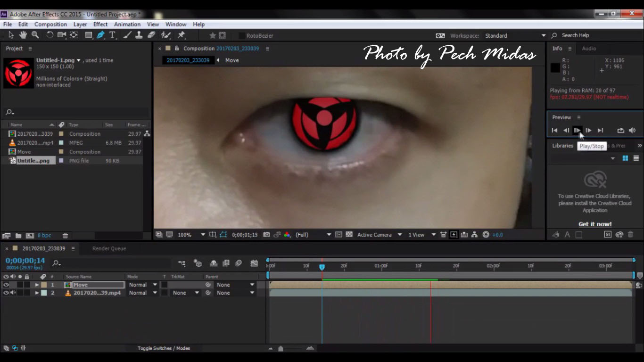Click Play/Stop in Preview panel

click(x=577, y=131)
